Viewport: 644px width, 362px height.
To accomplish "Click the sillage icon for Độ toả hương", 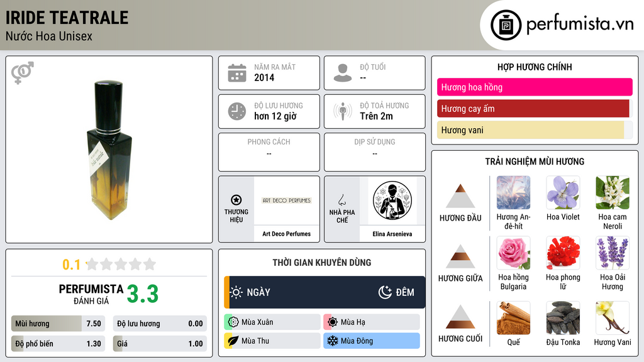I will tap(343, 111).
